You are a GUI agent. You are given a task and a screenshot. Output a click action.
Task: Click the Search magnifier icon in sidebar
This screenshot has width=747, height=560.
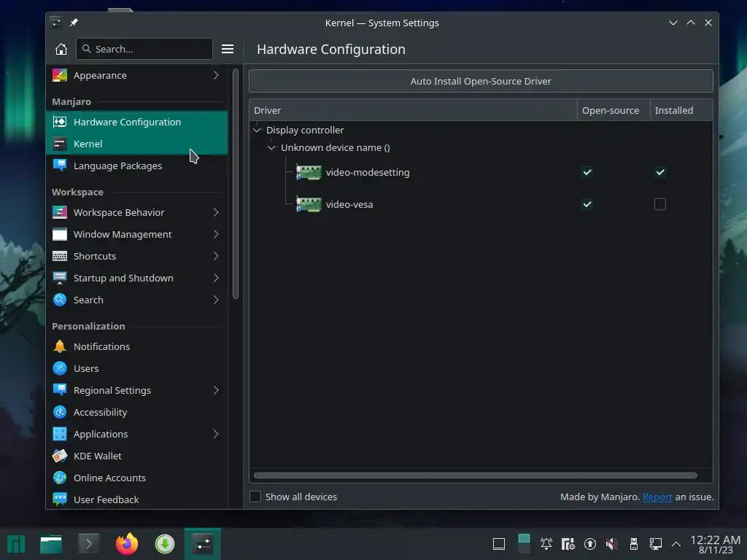coord(60,300)
